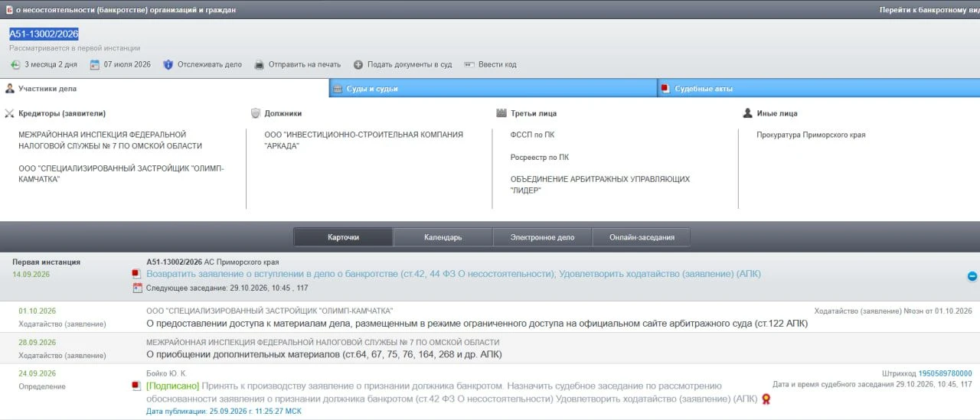Click Отслеживать дело link
980x420 pixels.
(210, 64)
